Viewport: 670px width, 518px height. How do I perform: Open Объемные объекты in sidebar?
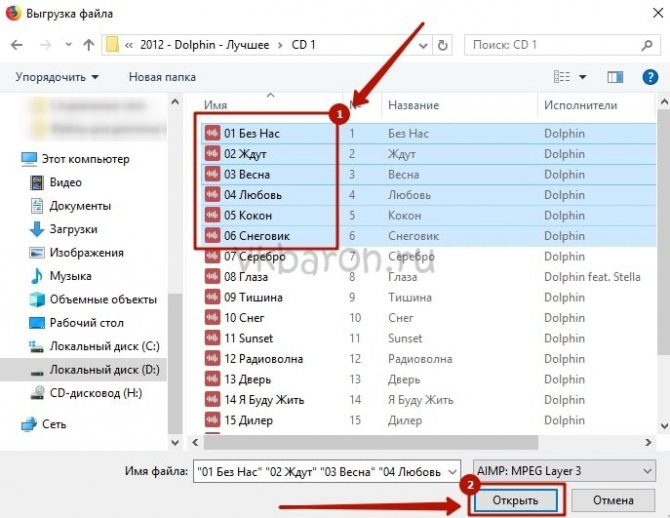pyautogui.click(x=93, y=299)
